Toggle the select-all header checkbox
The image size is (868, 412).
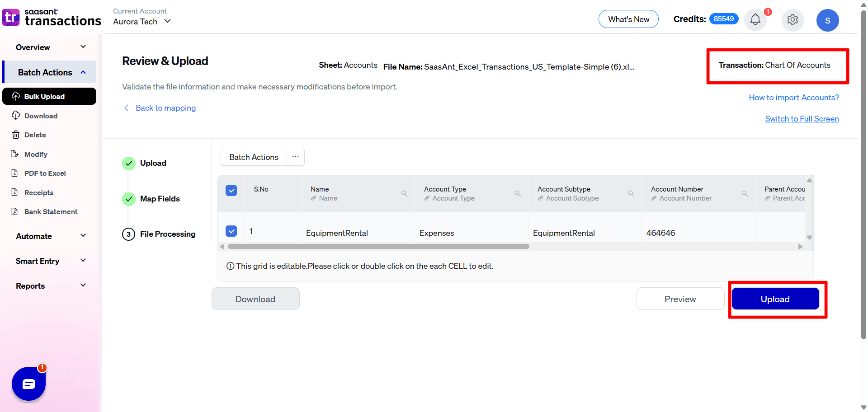tap(231, 190)
